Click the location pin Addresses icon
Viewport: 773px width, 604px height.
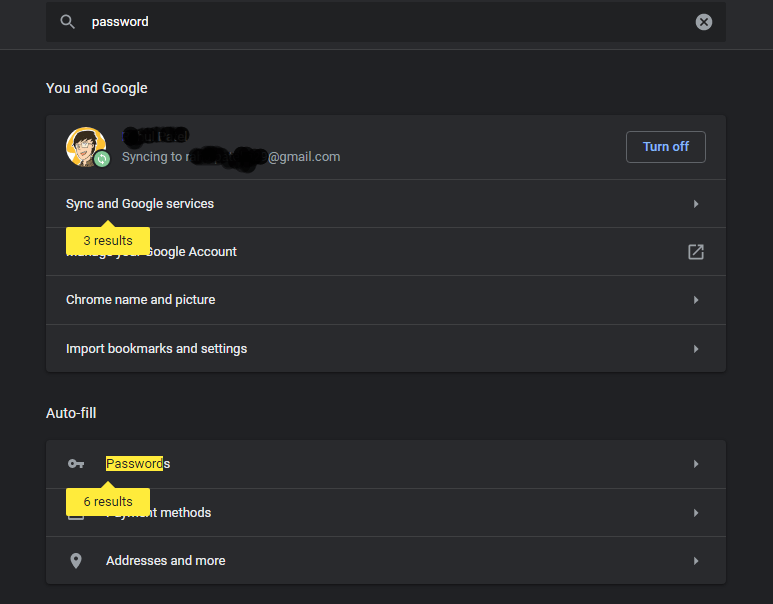point(76,561)
